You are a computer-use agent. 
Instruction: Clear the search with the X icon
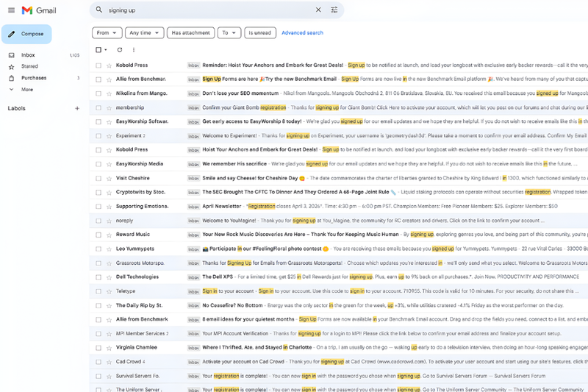pos(318,10)
